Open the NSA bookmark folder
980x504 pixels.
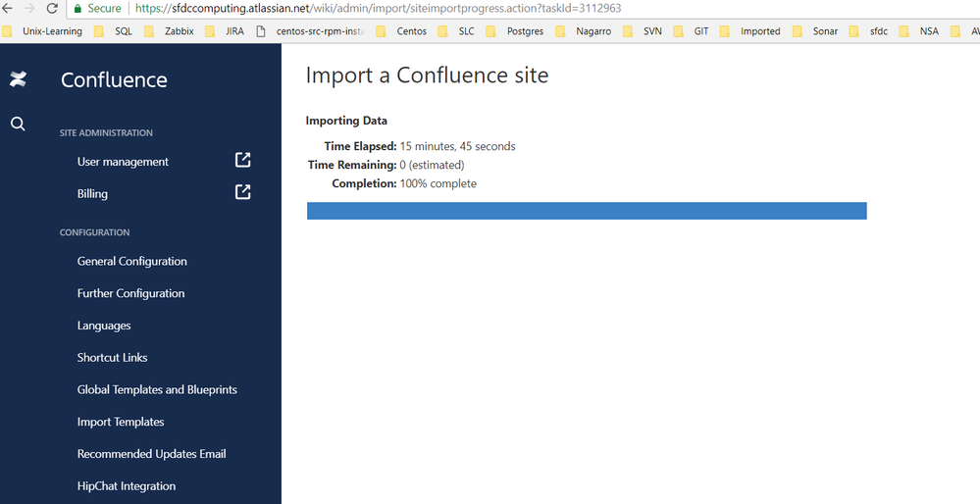[x=919, y=31]
